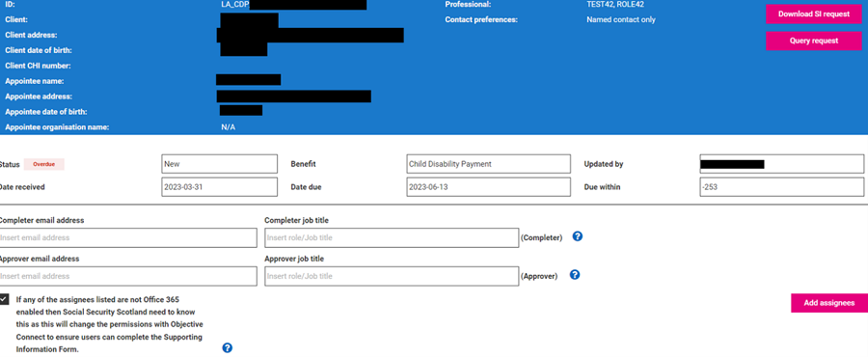Focus the Approver job title field
The height and width of the screenshot is (357, 868).
[x=392, y=276]
